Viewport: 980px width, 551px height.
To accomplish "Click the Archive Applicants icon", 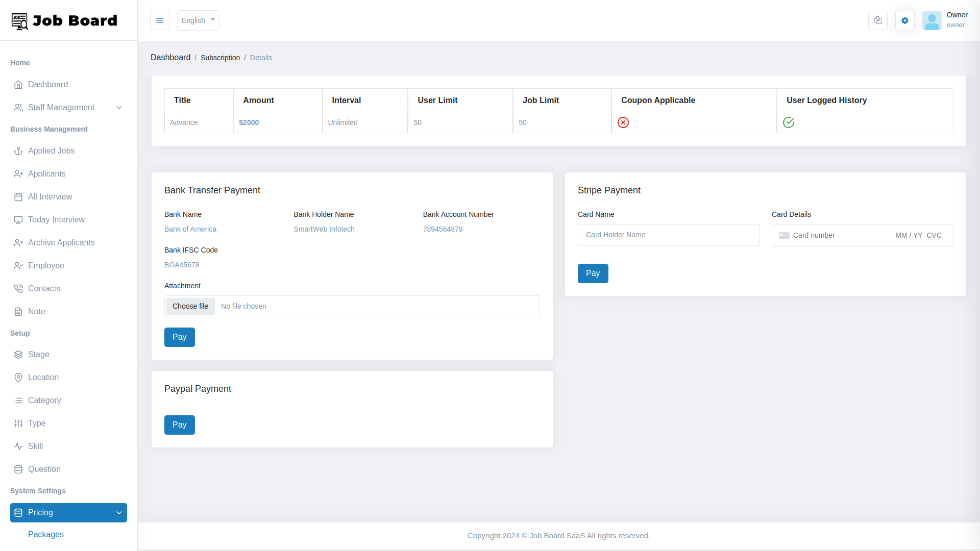I will coord(18,243).
